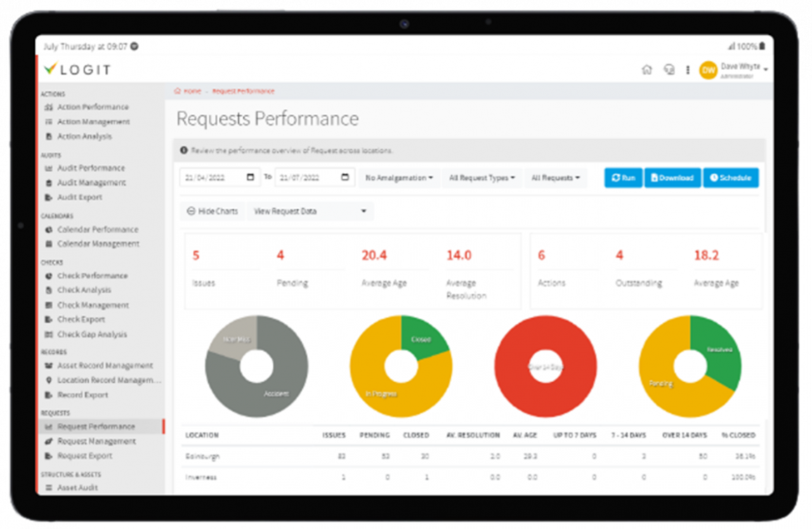Screen dimensions: 812x529
Task: Click the Run button
Action: point(624,178)
